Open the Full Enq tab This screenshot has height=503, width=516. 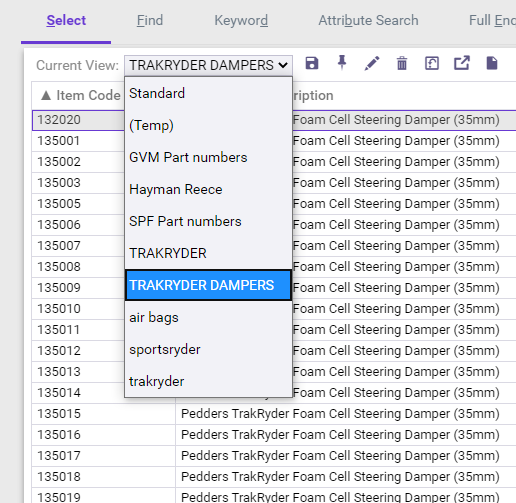click(x=492, y=21)
